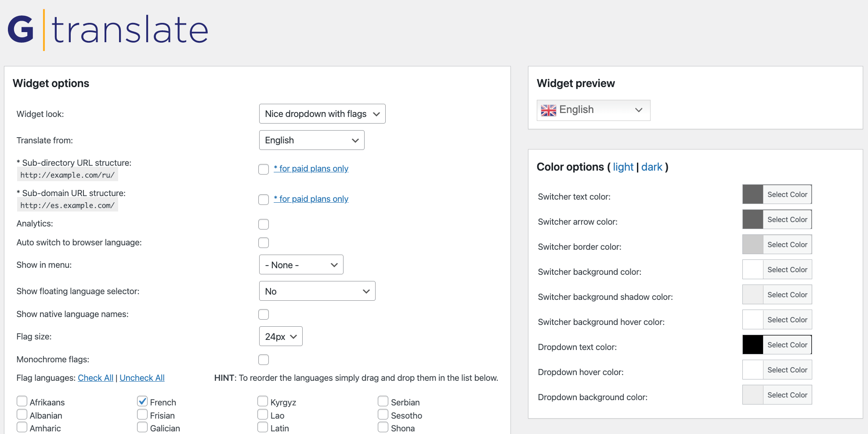The width and height of the screenshot is (868, 434).
Task: Open the Show in menu dropdown
Action: point(301,264)
